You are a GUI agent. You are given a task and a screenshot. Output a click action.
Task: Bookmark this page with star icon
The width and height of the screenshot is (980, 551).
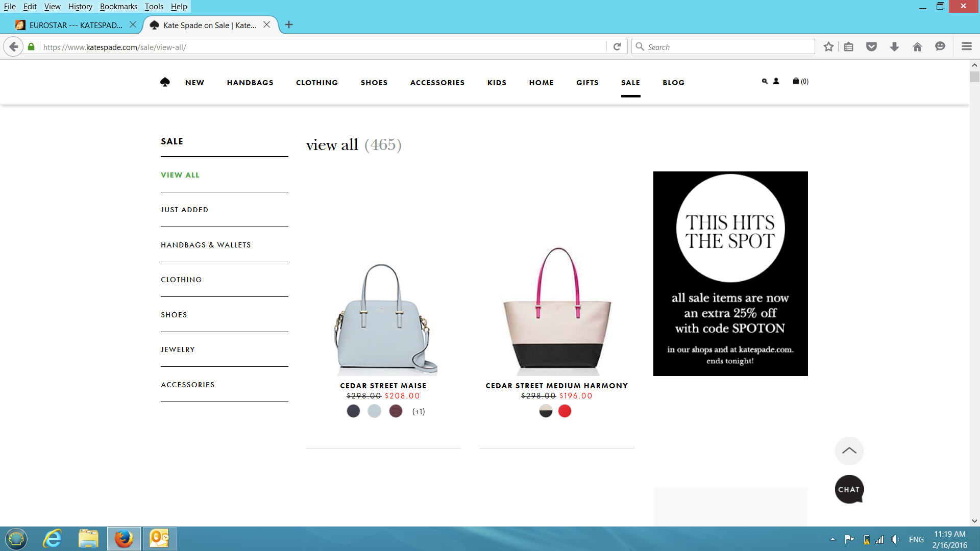[828, 47]
